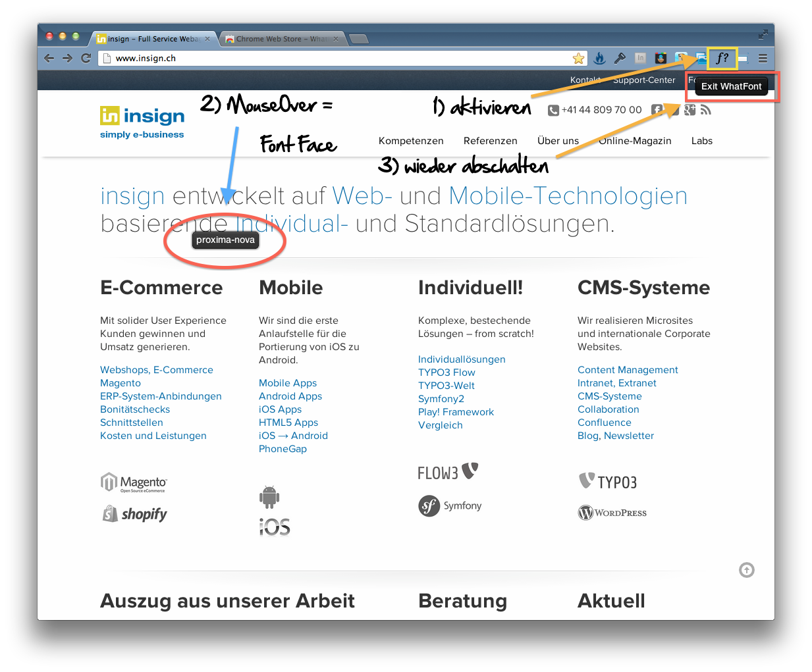
Task: Open the Android Apps link
Action: click(x=290, y=396)
